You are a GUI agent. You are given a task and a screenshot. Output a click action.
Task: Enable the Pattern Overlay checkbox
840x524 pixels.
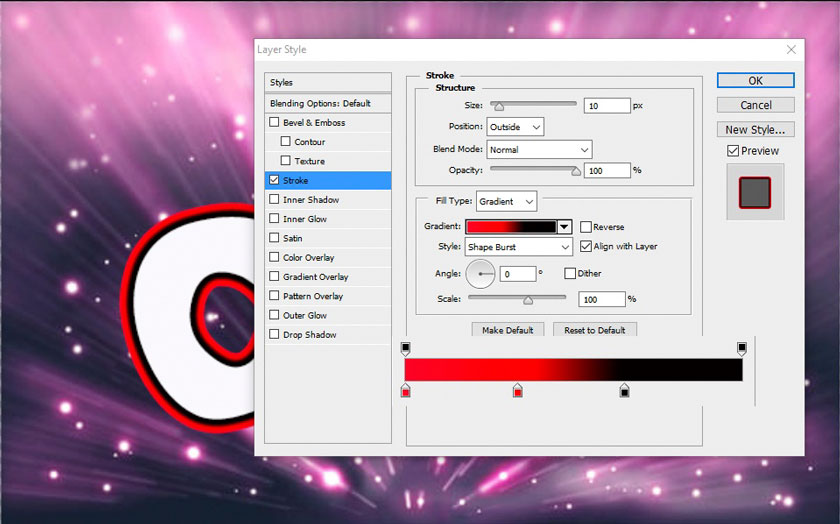tap(274, 296)
